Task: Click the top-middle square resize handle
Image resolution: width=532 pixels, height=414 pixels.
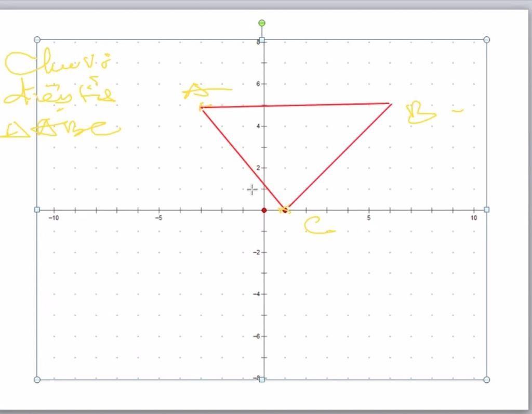Action: [x=262, y=40]
